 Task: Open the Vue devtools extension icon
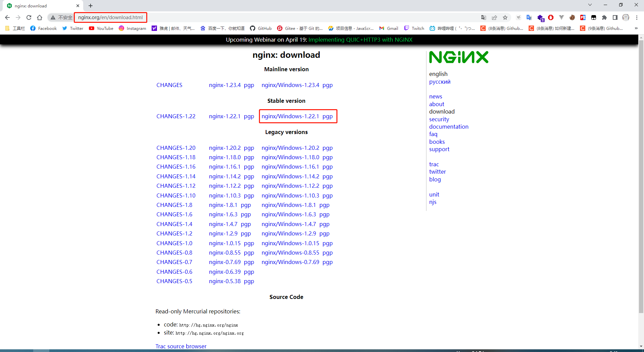pos(561,17)
